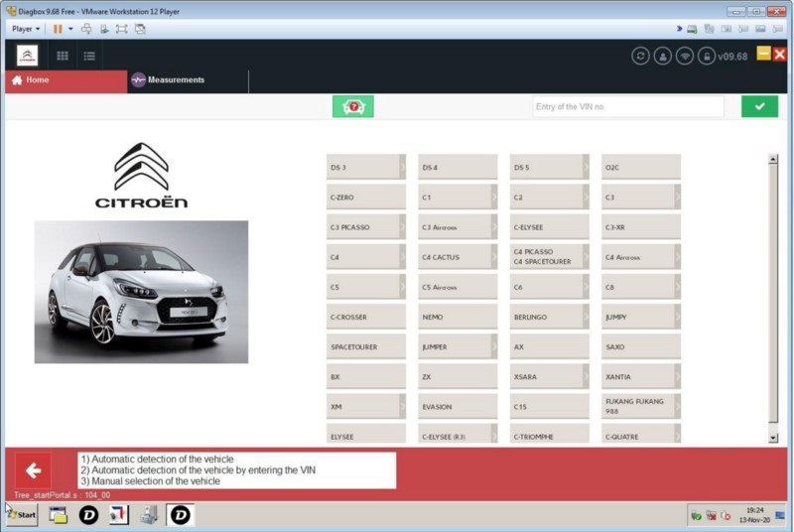Select the C4 Aircross vehicle
This screenshot has height=532, width=794.
pyautogui.click(x=640, y=257)
